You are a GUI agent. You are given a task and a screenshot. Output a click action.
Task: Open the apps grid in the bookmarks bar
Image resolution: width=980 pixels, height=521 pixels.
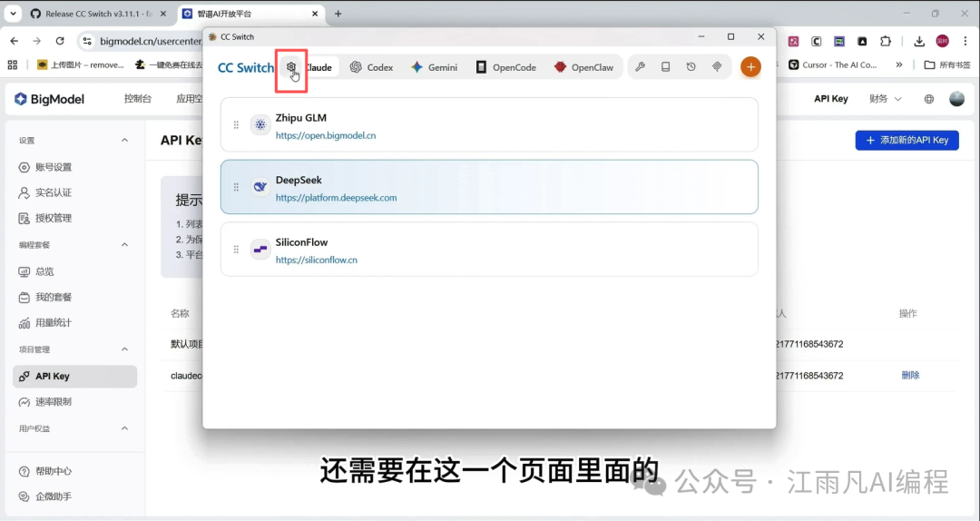[13, 64]
